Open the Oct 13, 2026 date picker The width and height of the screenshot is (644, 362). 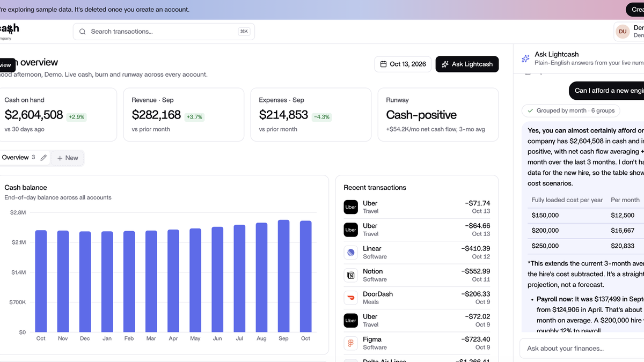point(402,64)
